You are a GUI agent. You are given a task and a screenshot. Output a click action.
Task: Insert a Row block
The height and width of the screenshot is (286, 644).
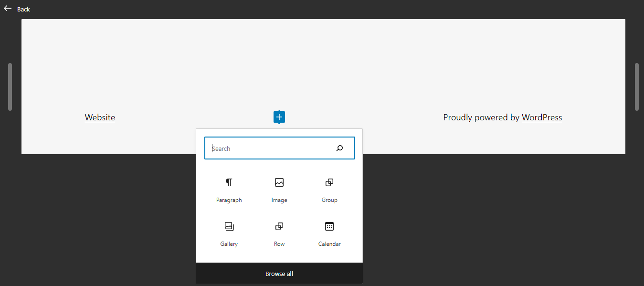pos(279,234)
